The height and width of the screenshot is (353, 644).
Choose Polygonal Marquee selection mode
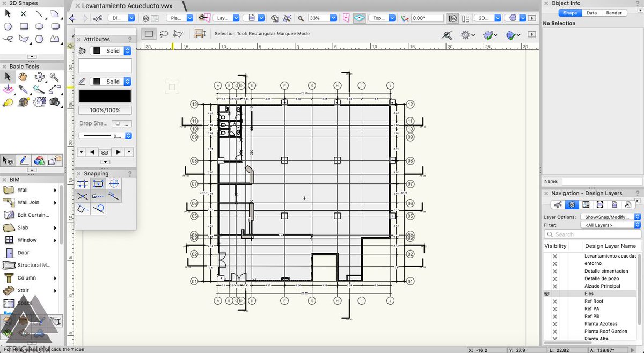[x=178, y=34]
